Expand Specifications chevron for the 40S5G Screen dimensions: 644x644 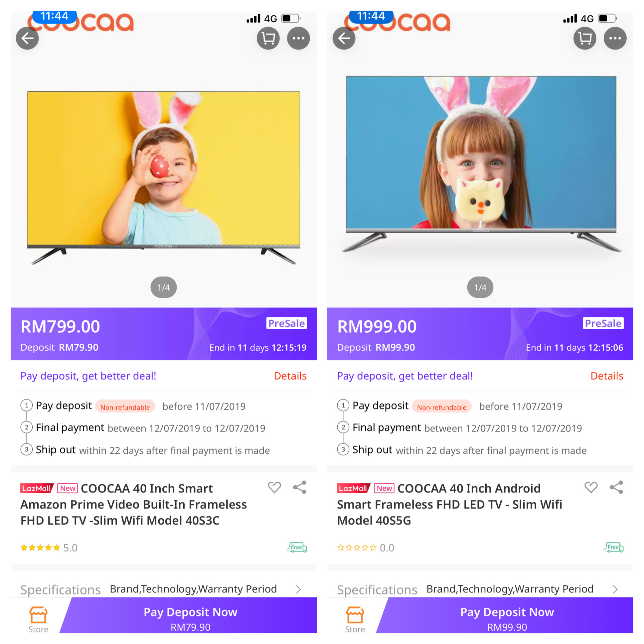pyautogui.click(x=615, y=589)
